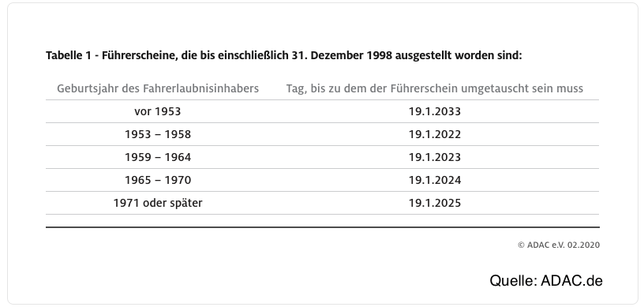The image size is (644, 307).
Task: Click the date 19.1.2023
Action: coord(435,157)
